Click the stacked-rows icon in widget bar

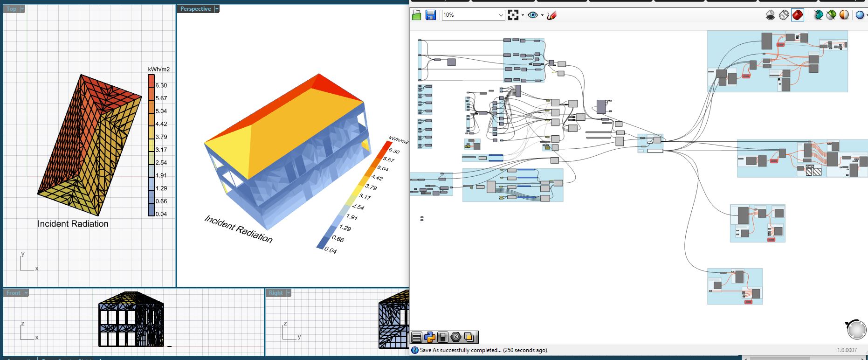click(417, 337)
